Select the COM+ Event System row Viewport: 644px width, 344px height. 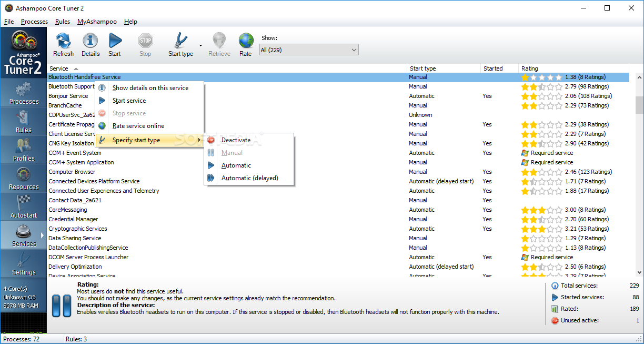[338, 153]
